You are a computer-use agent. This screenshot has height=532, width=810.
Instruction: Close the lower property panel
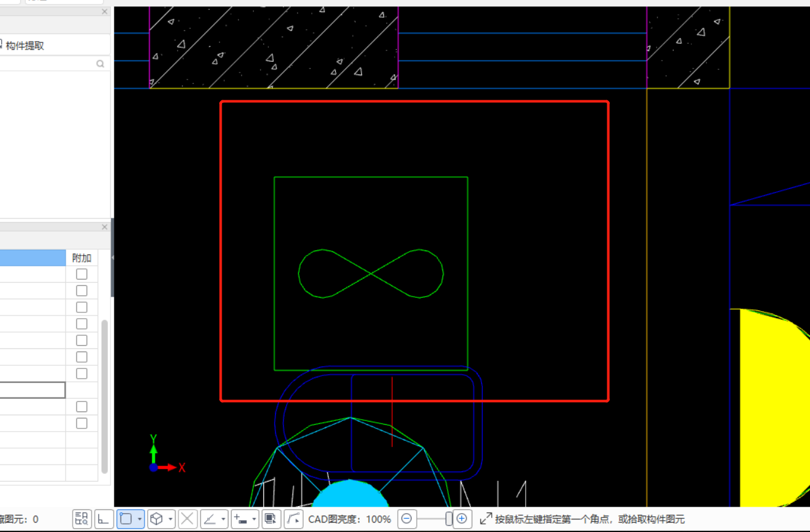coord(105,227)
